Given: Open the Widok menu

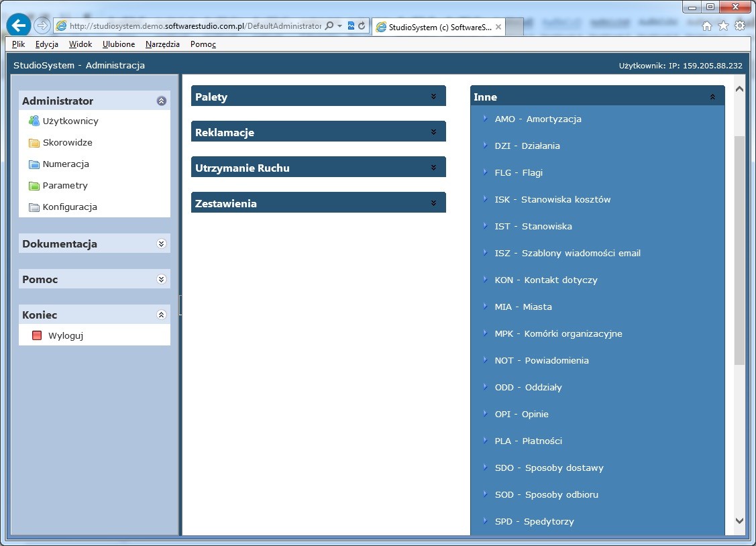Looking at the screenshot, I should [80, 44].
